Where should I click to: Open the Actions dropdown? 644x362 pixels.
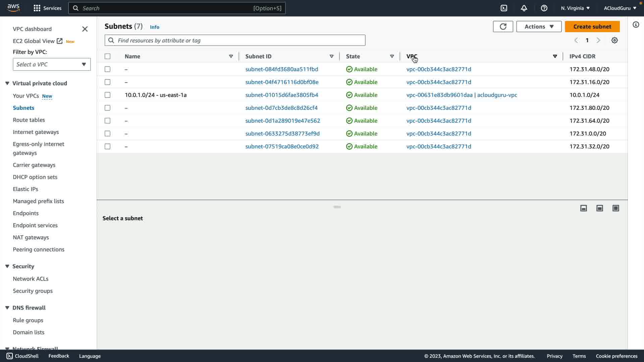pyautogui.click(x=539, y=26)
